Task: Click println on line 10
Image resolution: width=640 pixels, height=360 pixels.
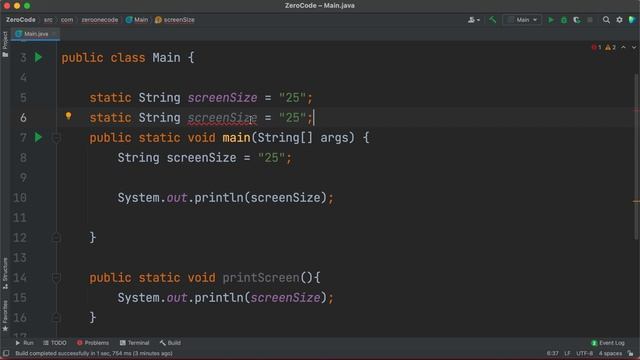Action: 218,198
